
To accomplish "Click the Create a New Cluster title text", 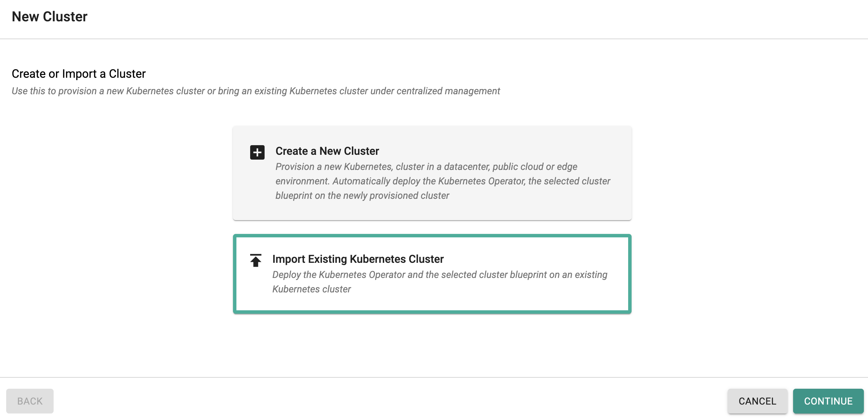I will [x=327, y=151].
